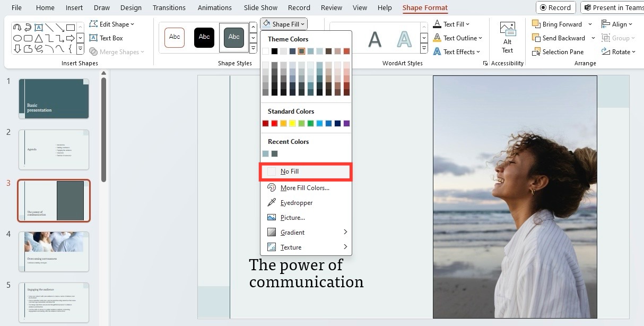Click the curve shape in the gallery
644x326 pixels.
pos(60,49)
